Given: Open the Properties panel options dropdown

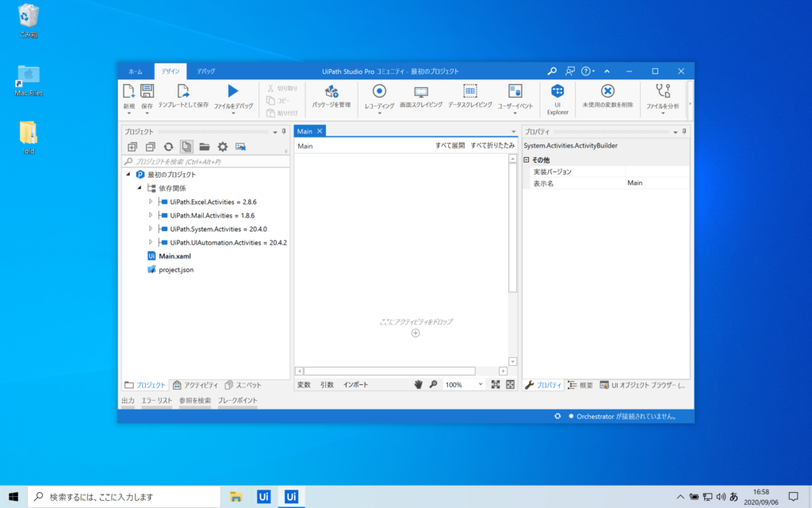Looking at the screenshot, I should tap(676, 133).
